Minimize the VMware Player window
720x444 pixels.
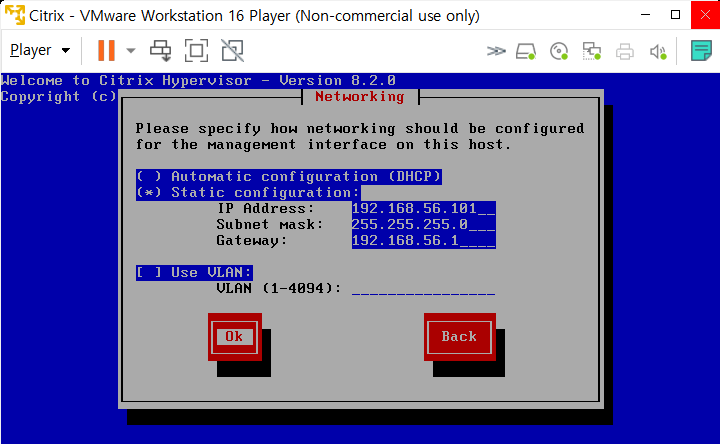coord(645,15)
